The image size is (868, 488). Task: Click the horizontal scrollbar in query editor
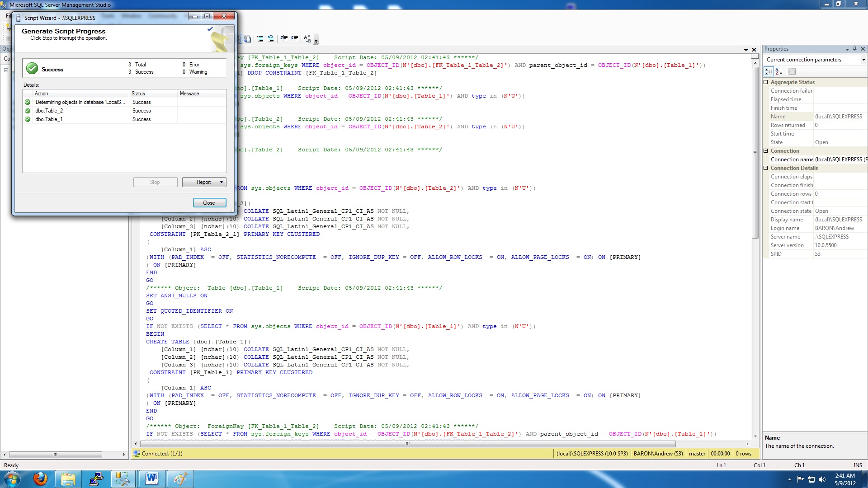coord(407,444)
